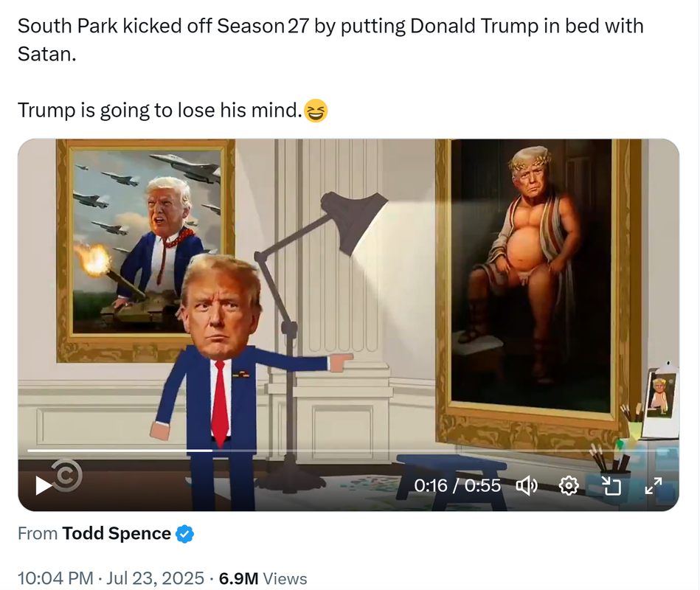Click the 0:16 / 0:55 time display
Screen dimensions: 700x590
tap(457, 485)
